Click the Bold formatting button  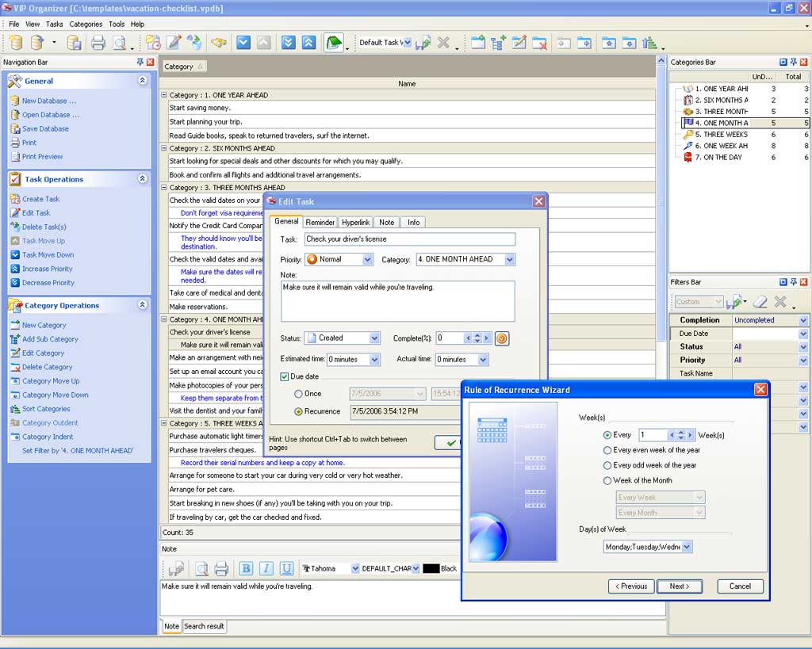(x=246, y=568)
